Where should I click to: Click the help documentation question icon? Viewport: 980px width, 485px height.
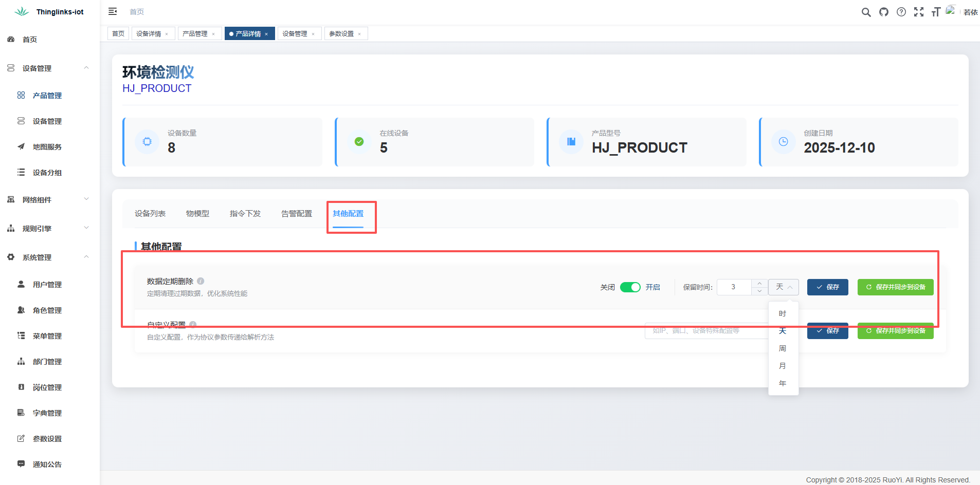[901, 12]
